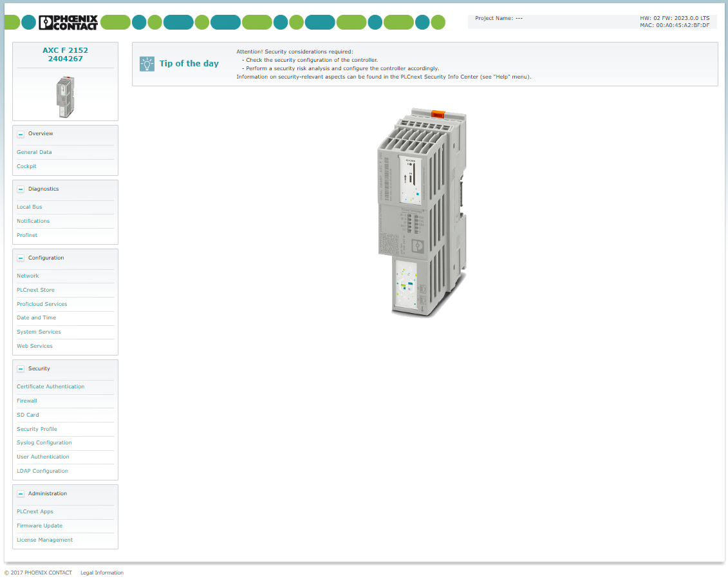Click the Overview section header label
The height and width of the screenshot is (579, 728).
[41, 134]
